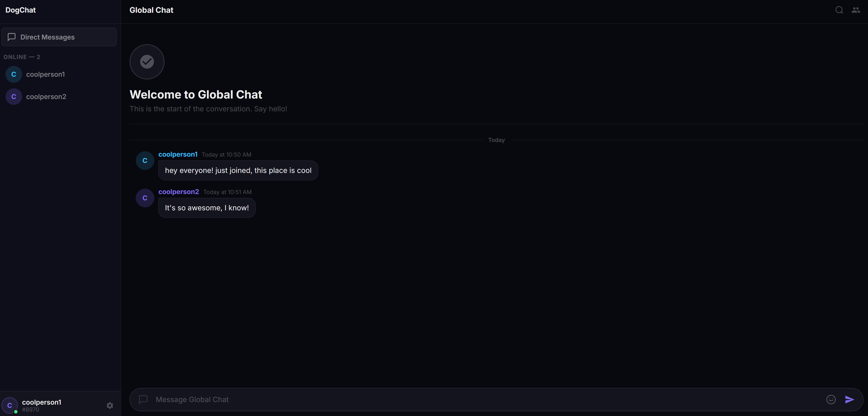Click the chat bubble icon inside the message box
The height and width of the screenshot is (416, 868).
pos(143,400)
